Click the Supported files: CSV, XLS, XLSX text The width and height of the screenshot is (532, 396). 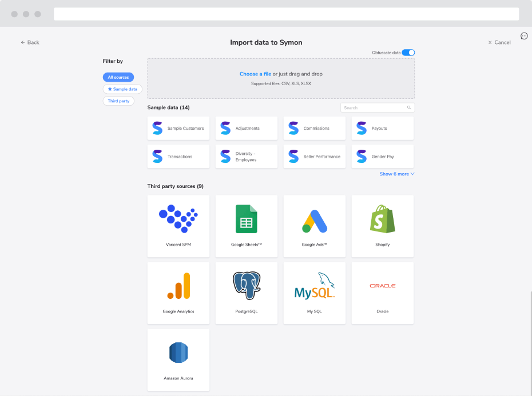coord(281,83)
